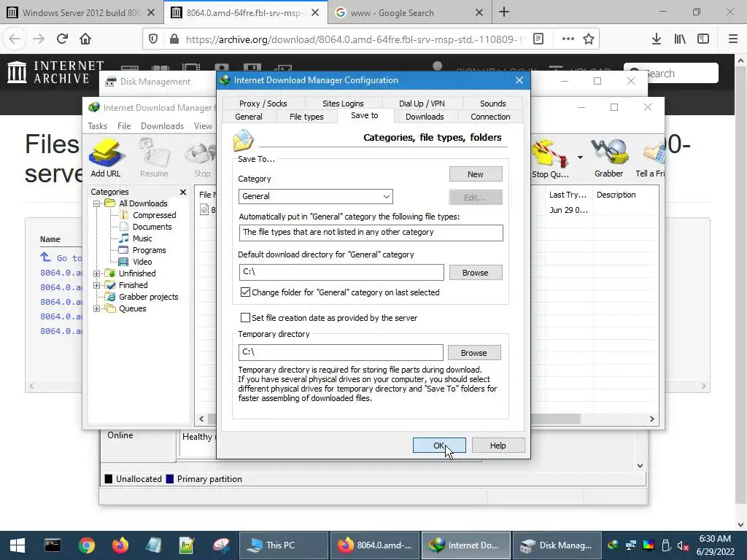The height and width of the screenshot is (560, 747).
Task: Click the tracking protection shield icon
Action: [x=153, y=39]
